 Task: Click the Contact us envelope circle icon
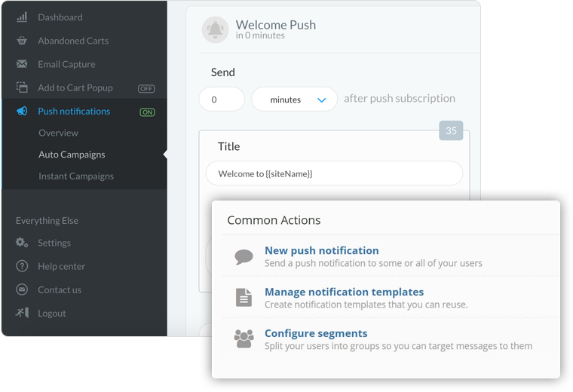click(x=22, y=289)
